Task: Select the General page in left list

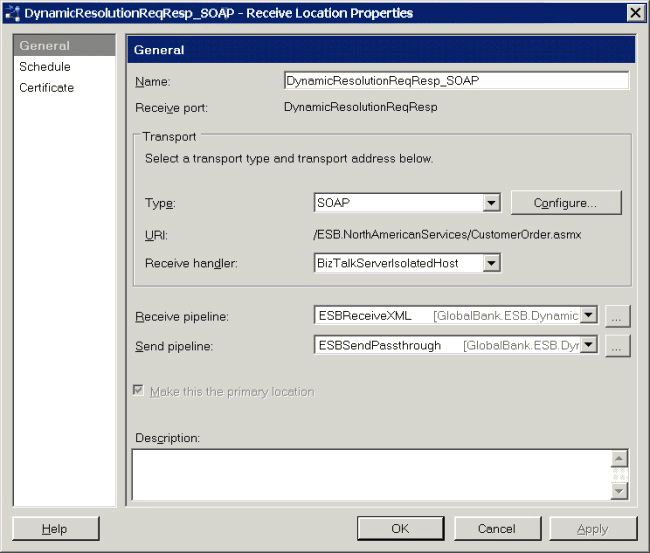Action: [x=64, y=46]
